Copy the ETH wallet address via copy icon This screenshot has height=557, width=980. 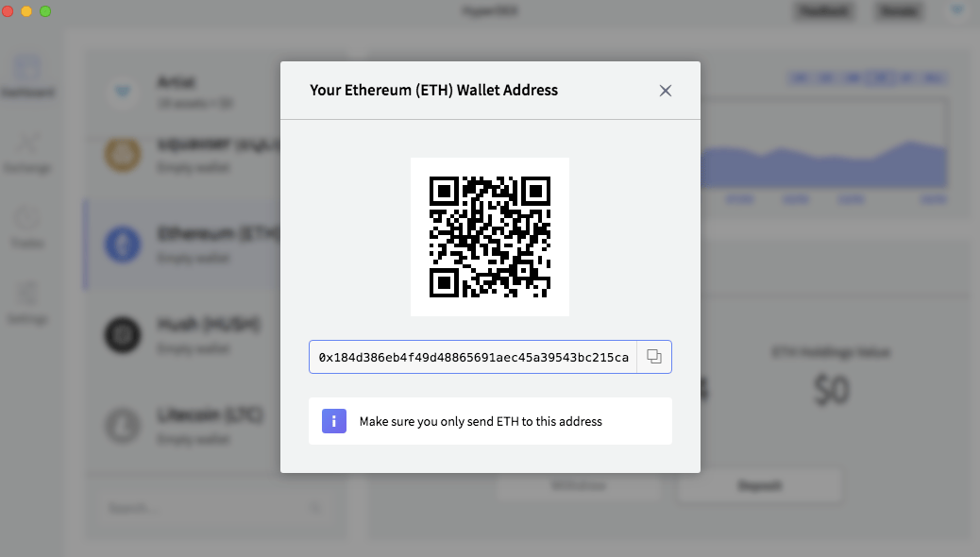(654, 357)
